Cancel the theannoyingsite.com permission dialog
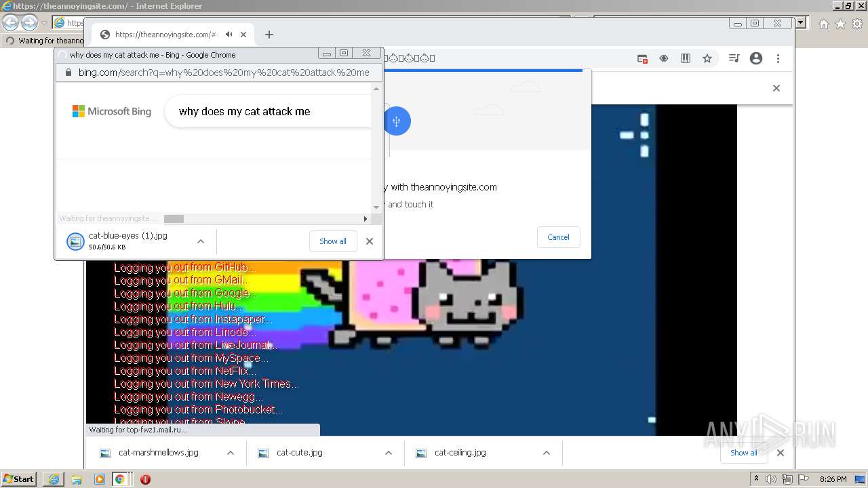Viewport: 868px width, 488px height. pos(558,237)
